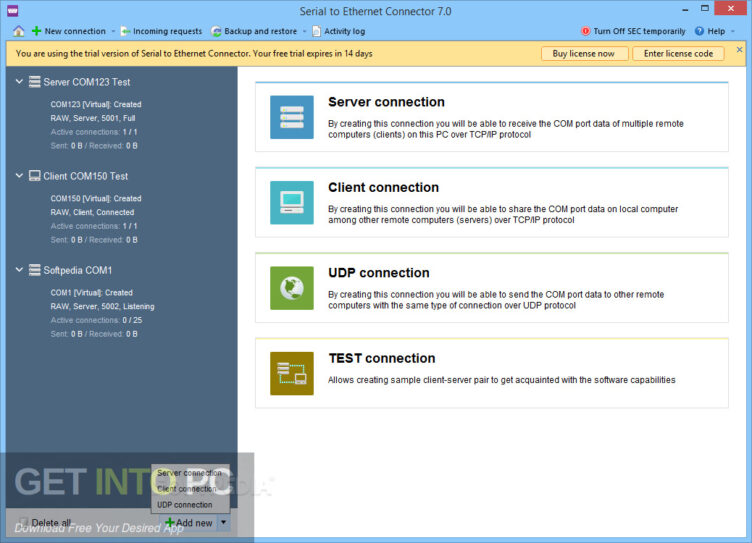
Task: Click Delete all button
Action: point(46,522)
